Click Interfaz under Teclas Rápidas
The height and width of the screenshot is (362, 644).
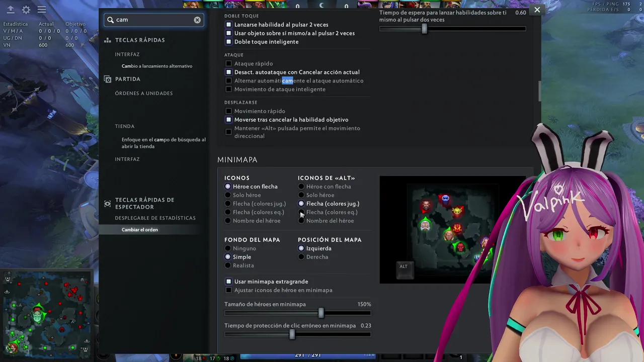tap(127, 54)
